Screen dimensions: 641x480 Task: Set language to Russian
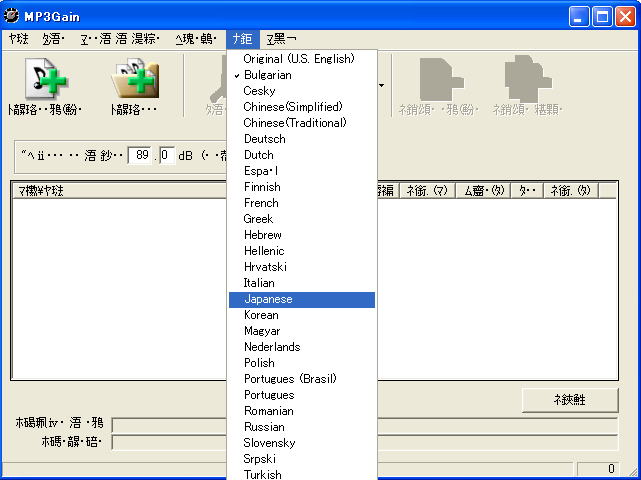click(x=302, y=427)
